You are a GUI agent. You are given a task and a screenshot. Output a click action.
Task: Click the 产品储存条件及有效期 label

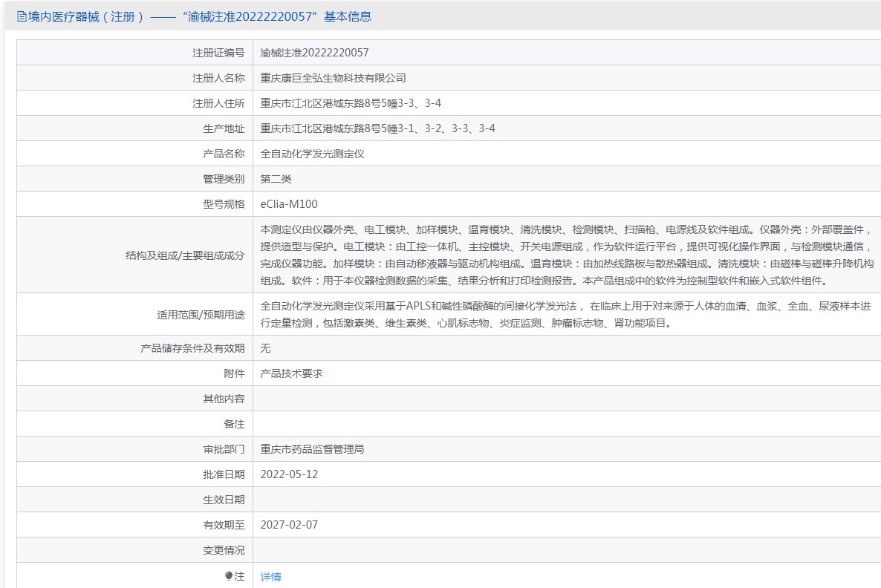click(192, 348)
